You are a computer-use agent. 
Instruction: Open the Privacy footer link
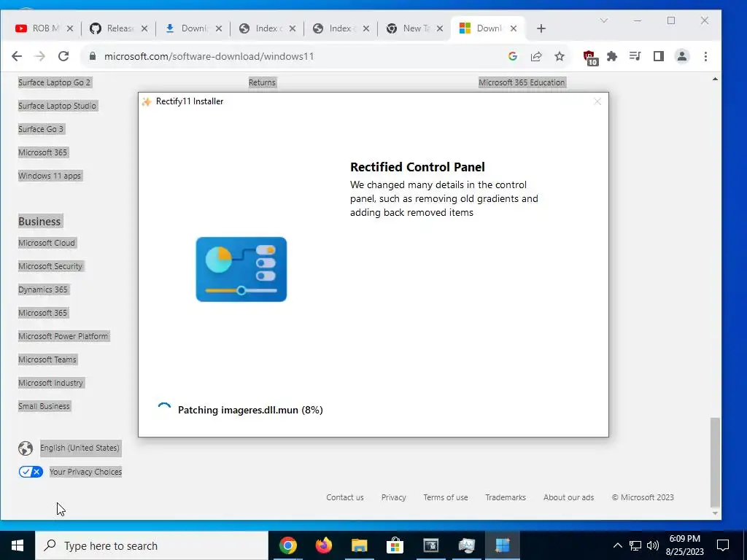pyautogui.click(x=393, y=497)
